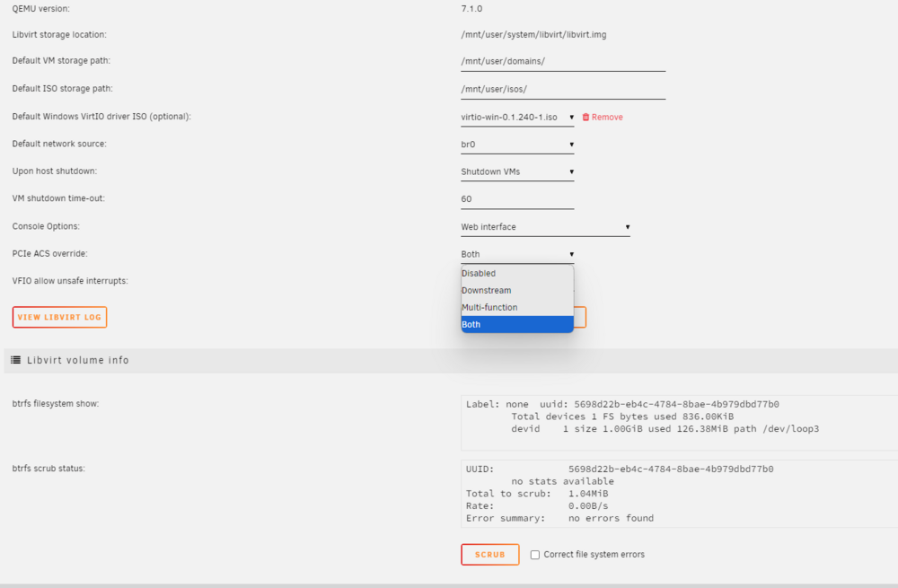Click the Scrub button
The width and height of the screenshot is (898, 588).
[490, 554]
